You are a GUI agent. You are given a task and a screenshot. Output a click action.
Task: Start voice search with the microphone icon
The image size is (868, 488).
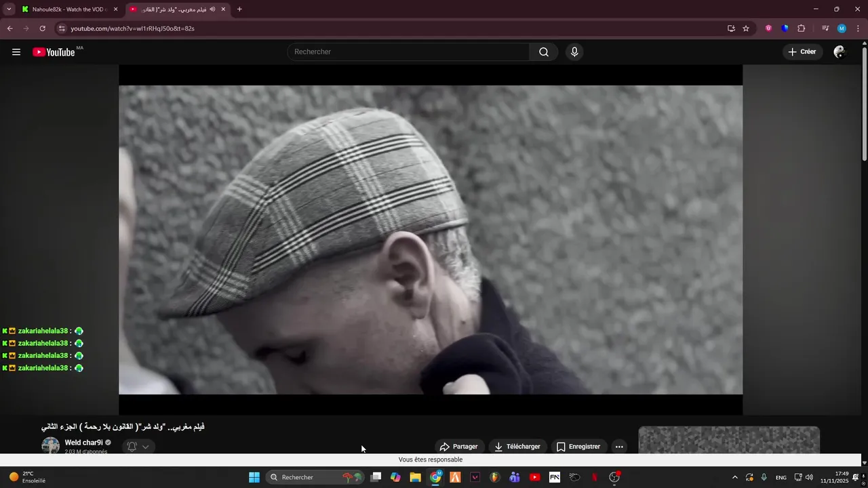(574, 52)
